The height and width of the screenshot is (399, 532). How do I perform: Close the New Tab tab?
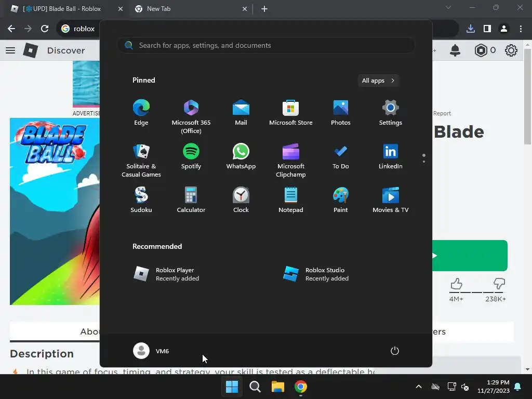point(245,9)
